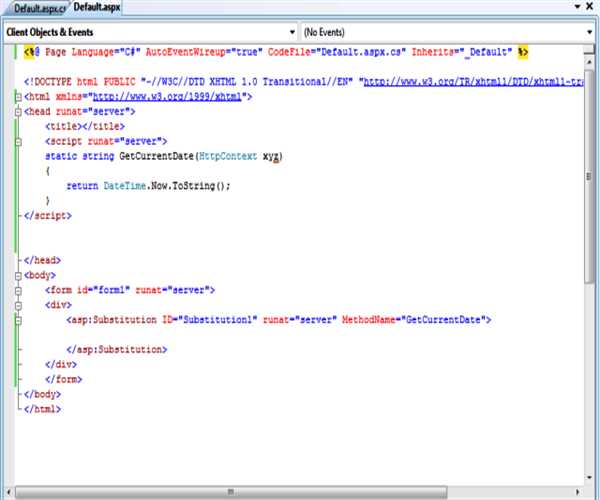Collapse the body tag outline node
Screen dimensions: 600x500
[x=17, y=275]
